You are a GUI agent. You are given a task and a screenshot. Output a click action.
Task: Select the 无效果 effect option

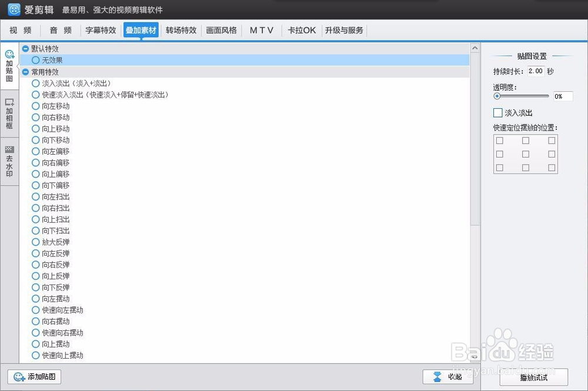245,60
